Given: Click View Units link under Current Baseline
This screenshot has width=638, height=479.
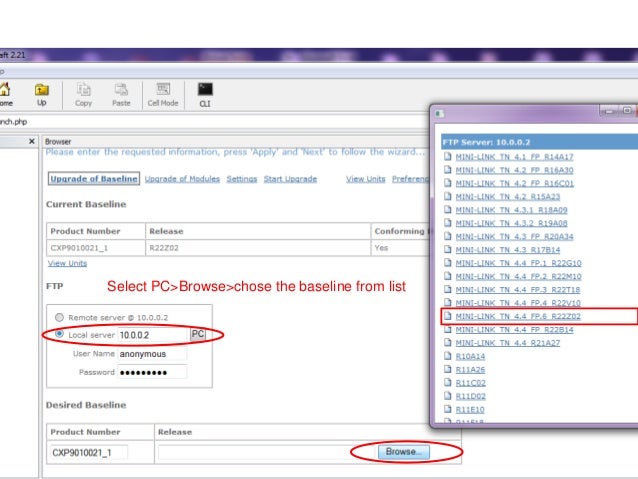Looking at the screenshot, I should pyautogui.click(x=68, y=263).
